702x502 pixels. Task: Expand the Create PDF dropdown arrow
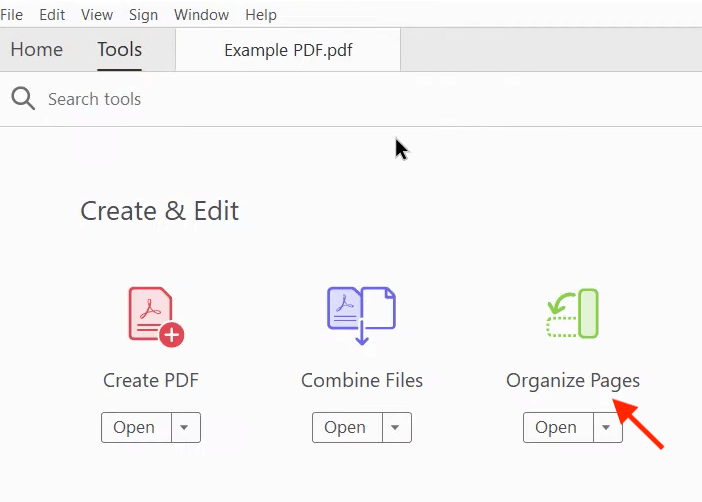point(184,428)
